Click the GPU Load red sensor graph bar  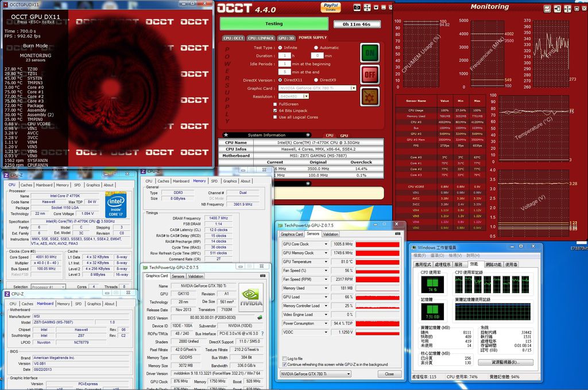377,297
